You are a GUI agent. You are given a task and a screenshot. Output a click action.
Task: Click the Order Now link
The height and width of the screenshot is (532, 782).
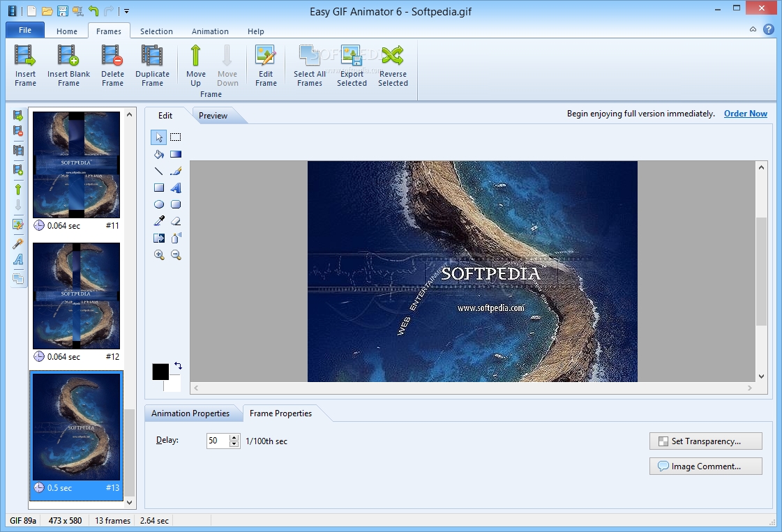point(746,114)
